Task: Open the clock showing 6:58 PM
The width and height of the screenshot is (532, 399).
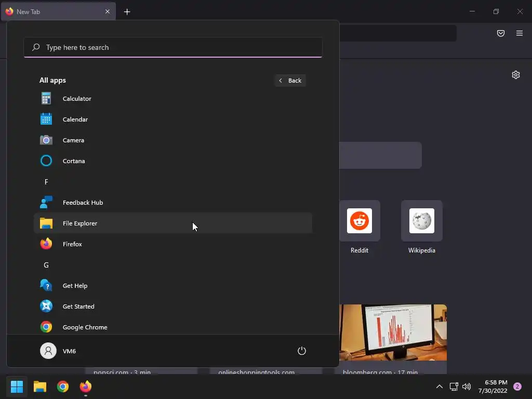Action: pyautogui.click(x=493, y=387)
